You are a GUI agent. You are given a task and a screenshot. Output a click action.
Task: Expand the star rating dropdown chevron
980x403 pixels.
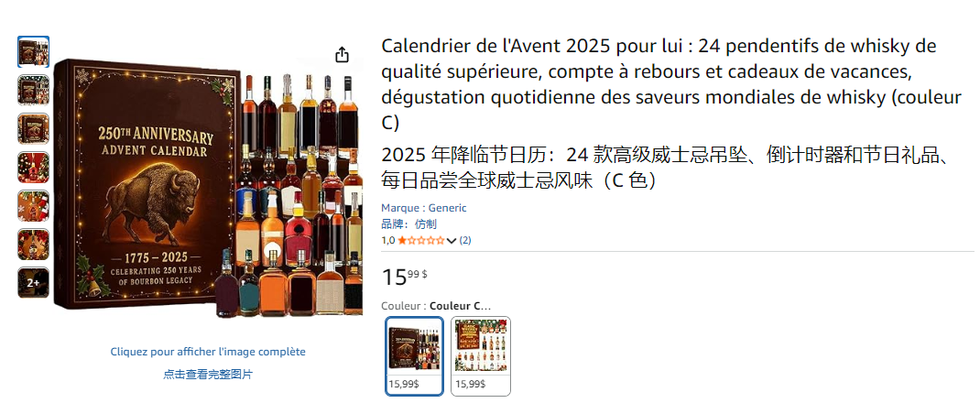click(x=452, y=241)
